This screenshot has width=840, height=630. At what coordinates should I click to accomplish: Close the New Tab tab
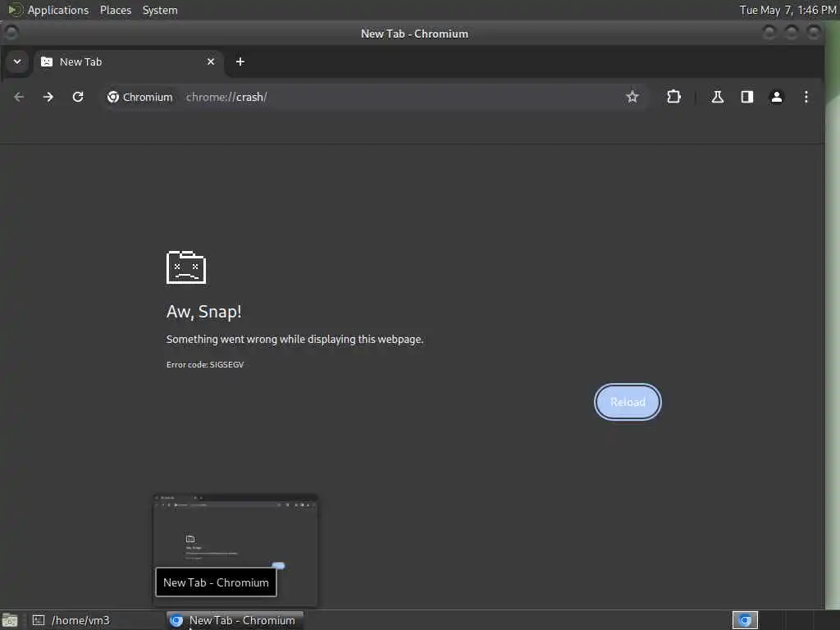pyautogui.click(x=211, y=62)
